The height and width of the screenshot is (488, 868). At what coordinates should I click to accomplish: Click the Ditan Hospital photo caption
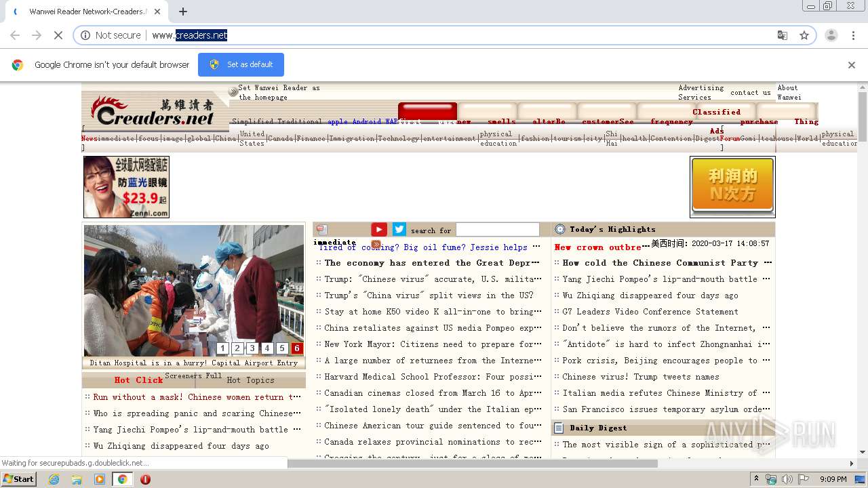tap(194, 363)
